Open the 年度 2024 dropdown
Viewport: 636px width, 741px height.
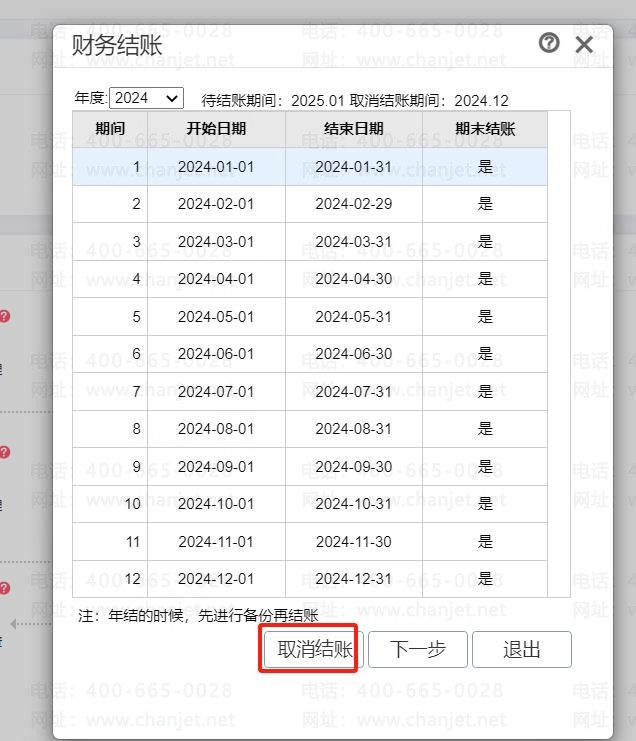[146, 98]
